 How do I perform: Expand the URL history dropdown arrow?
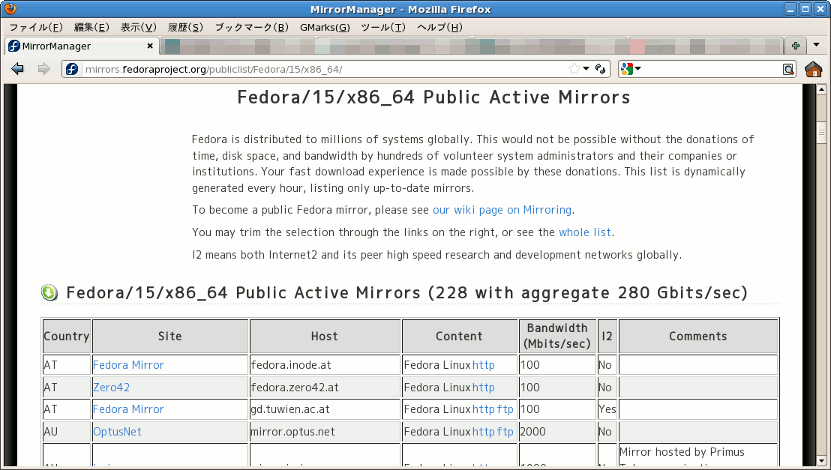click(586, 69)
